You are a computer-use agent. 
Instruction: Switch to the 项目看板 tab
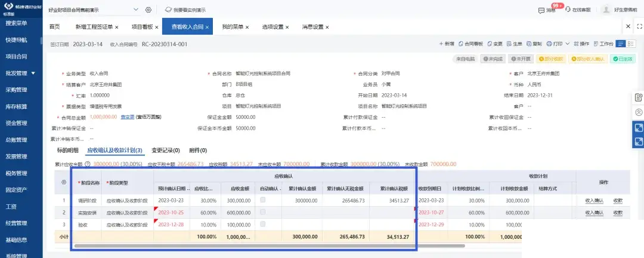click(142, 27)
